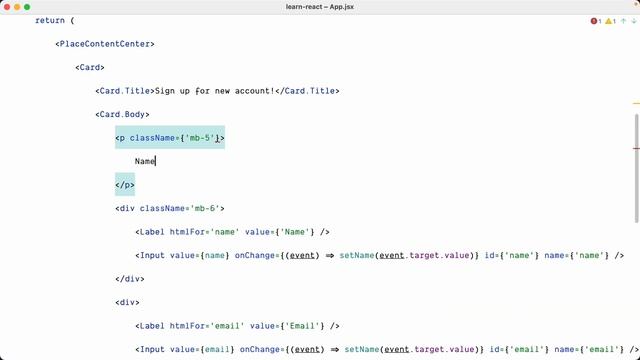Click the <Card.Body> tag
640x360 pixels.
122,114
